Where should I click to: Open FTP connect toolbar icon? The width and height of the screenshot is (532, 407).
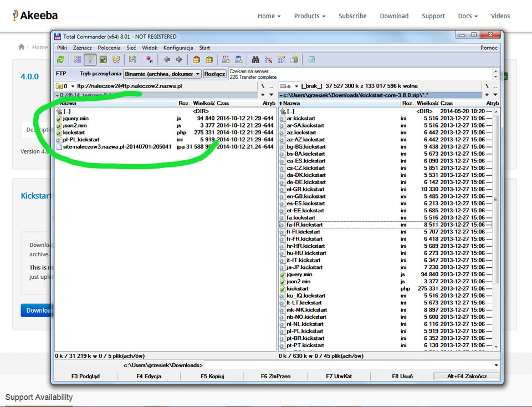click(x=226, y=60)
